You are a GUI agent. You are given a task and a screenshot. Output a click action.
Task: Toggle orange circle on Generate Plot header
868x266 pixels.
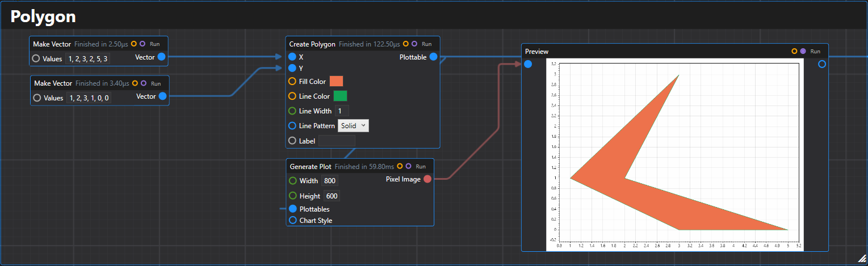tap(400, 166)
